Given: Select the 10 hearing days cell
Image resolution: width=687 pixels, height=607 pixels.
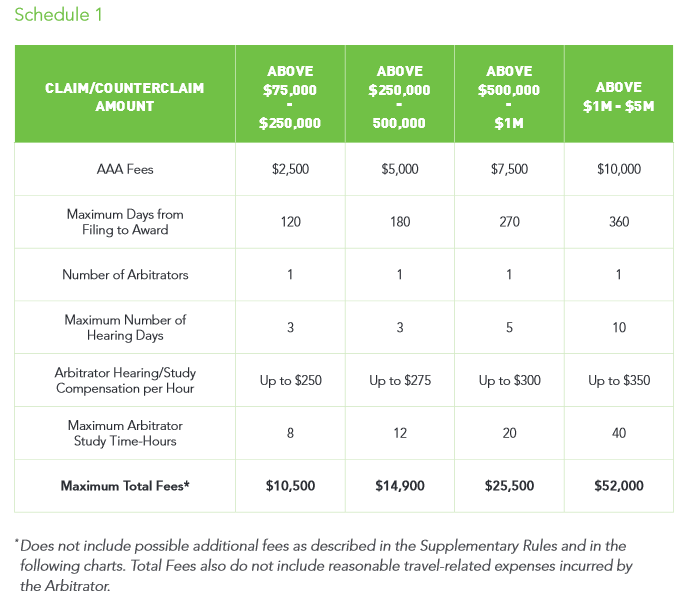Looking at the screenshot, I should pos(618,328).
